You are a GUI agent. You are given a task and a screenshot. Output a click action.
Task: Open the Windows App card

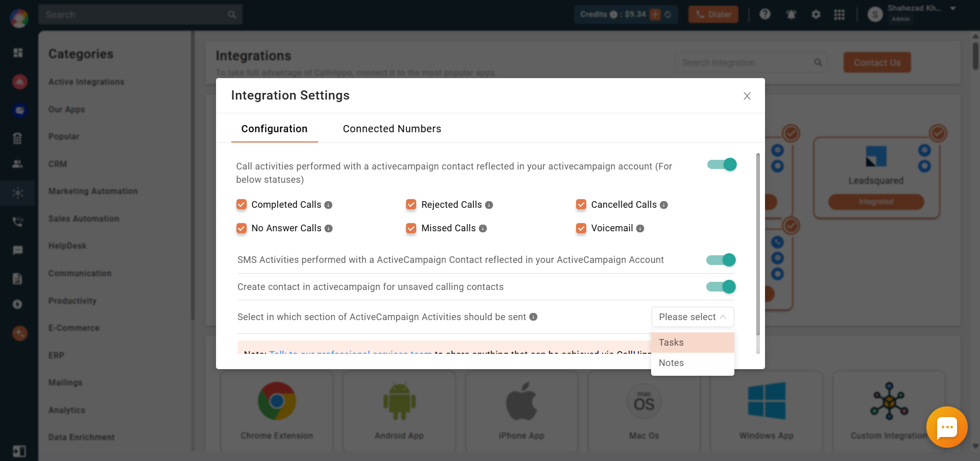point(767,411)
